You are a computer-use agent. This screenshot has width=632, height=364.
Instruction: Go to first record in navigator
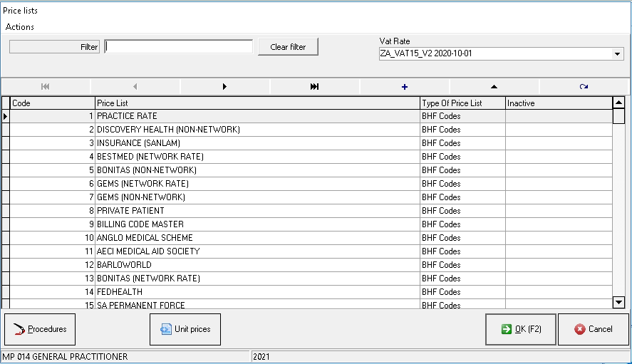coord(46,86)
